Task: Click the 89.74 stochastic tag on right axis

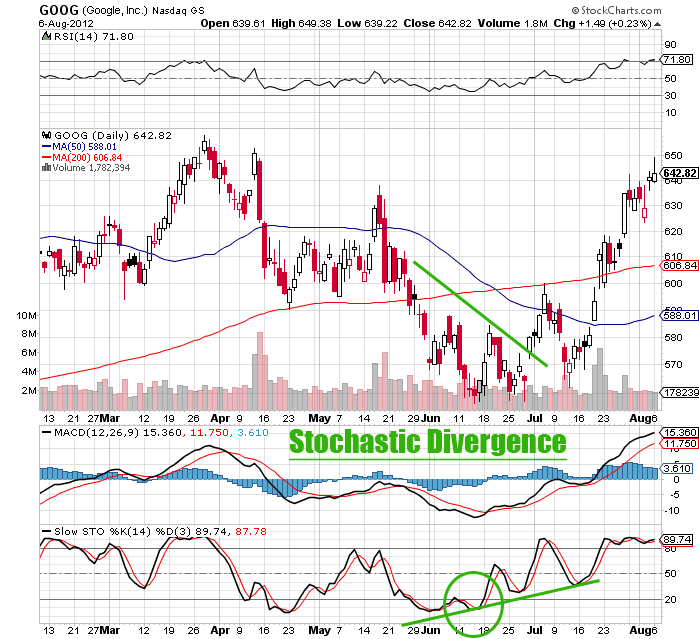Action: pyautogui.click(x=677, y=540)
